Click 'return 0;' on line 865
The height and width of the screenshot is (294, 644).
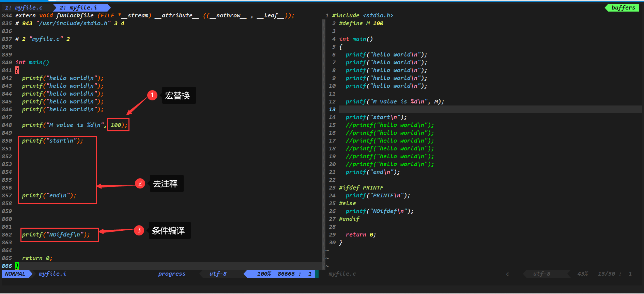coord(37,258)
